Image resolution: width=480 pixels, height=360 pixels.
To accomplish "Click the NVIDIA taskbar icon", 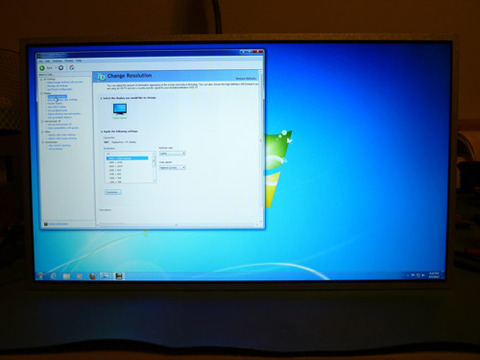I will point(118,276).
